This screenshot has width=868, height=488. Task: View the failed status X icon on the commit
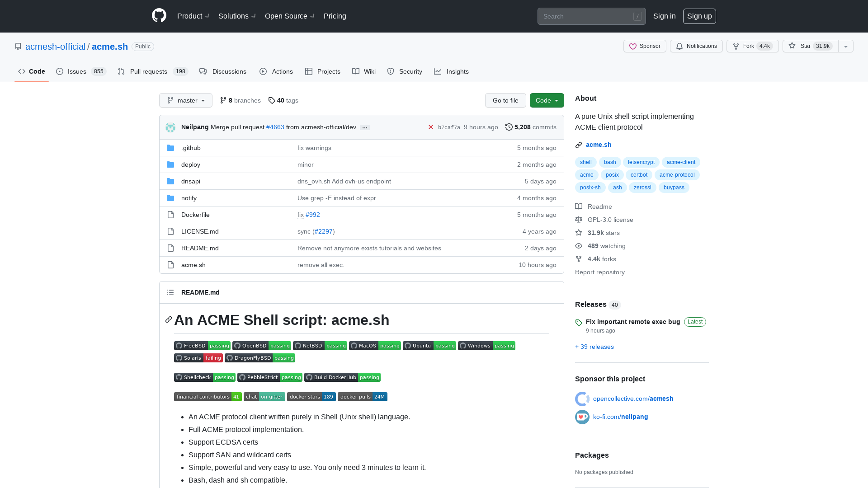[x=431, y=127]
